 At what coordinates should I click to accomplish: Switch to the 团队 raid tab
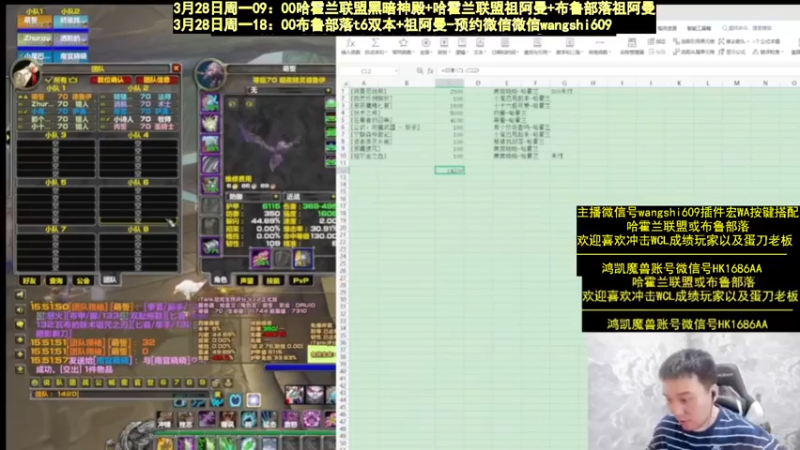pos(109,280)
